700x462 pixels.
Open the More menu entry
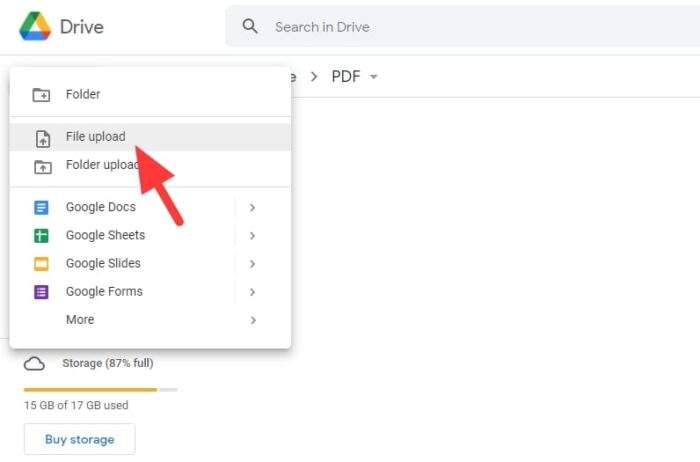[150, 320]
